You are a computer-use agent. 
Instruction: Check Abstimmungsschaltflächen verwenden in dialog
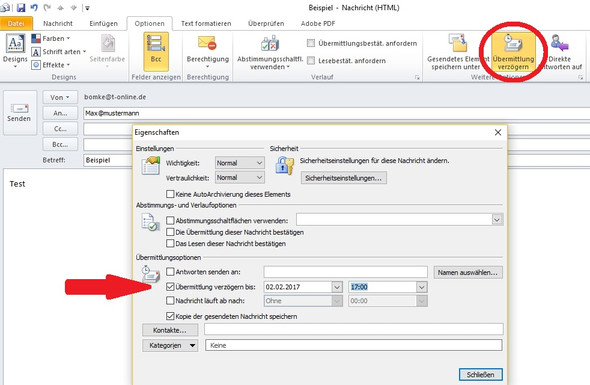(170, 221)
